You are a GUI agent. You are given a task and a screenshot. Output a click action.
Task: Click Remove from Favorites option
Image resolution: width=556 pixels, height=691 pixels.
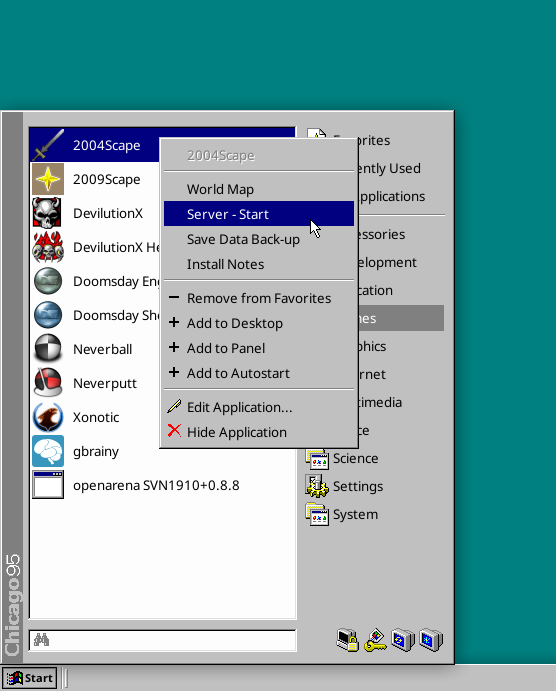(259, 298)
